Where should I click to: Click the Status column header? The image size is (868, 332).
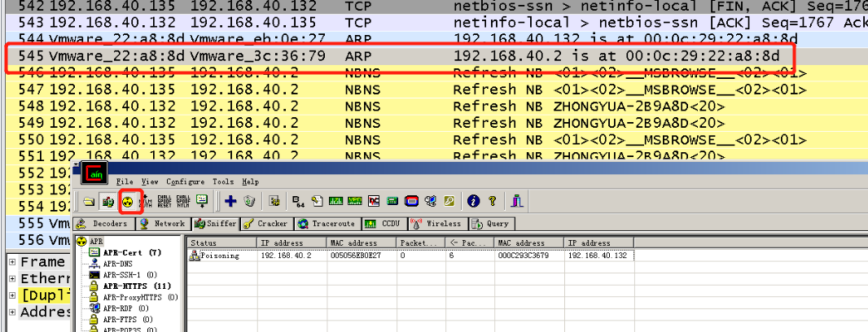221,243
